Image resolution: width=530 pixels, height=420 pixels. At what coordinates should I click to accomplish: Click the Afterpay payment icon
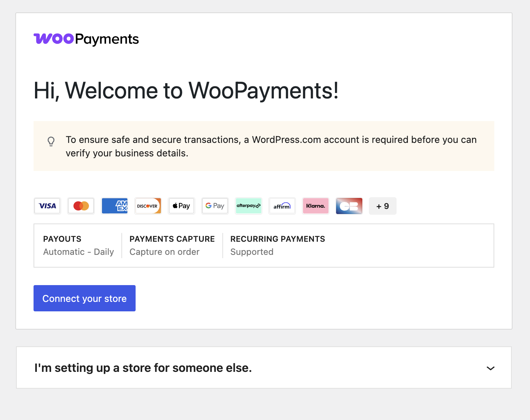coord(249,206)
